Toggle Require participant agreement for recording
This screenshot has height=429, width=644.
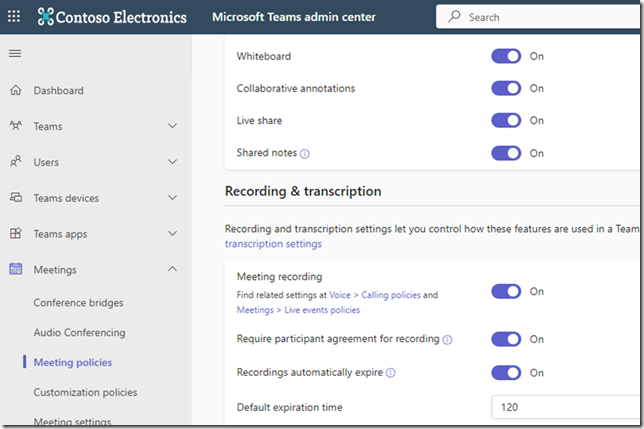point(506,339)
